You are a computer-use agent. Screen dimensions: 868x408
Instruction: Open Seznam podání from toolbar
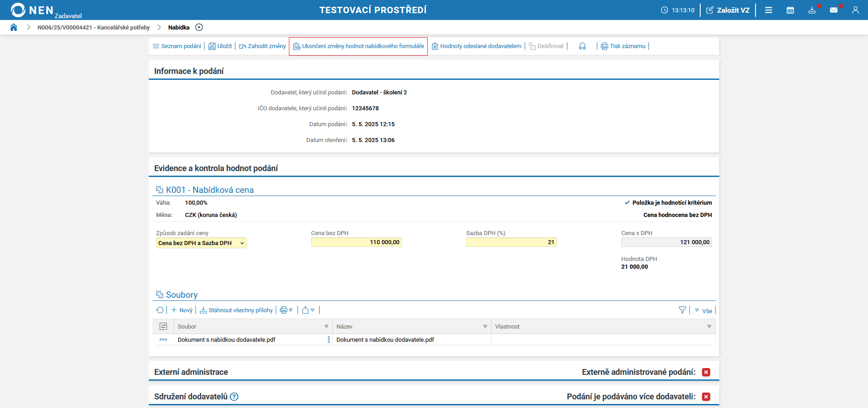point(177,46)
